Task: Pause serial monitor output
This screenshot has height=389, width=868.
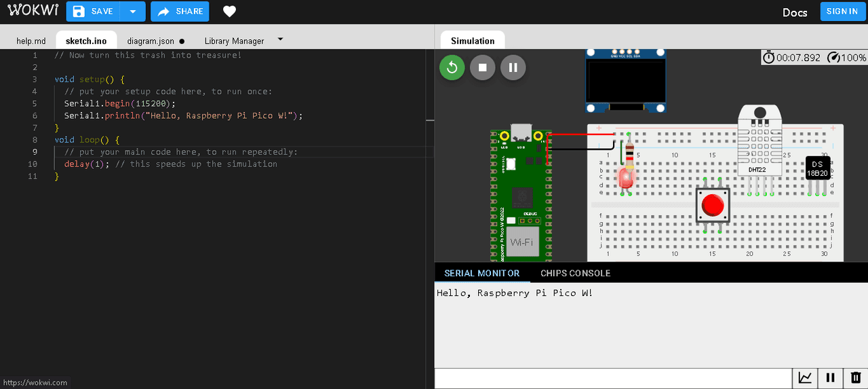Action: coord(830,378)
